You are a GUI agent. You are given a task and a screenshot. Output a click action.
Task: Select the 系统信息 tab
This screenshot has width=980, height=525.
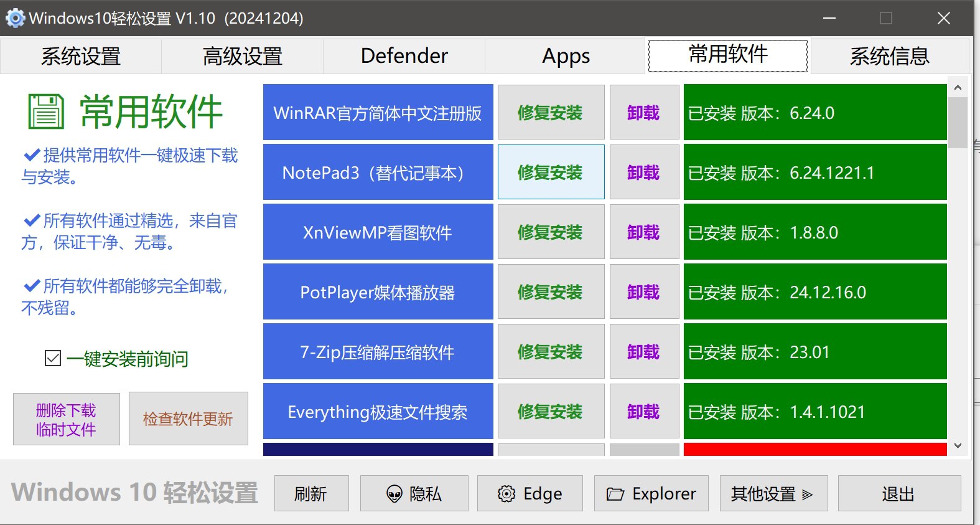[889, 56]
